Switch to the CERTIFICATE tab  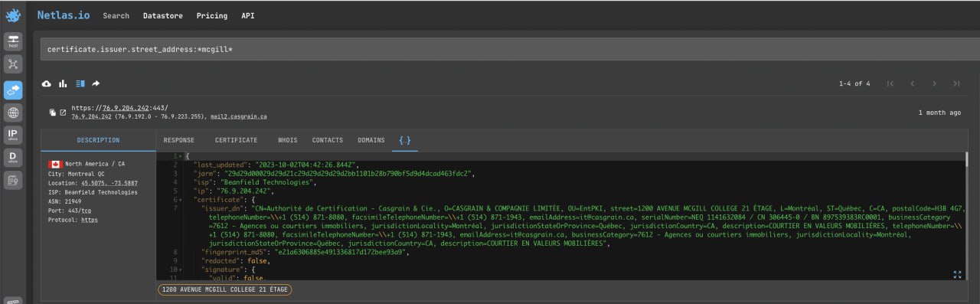coord(236,140)
